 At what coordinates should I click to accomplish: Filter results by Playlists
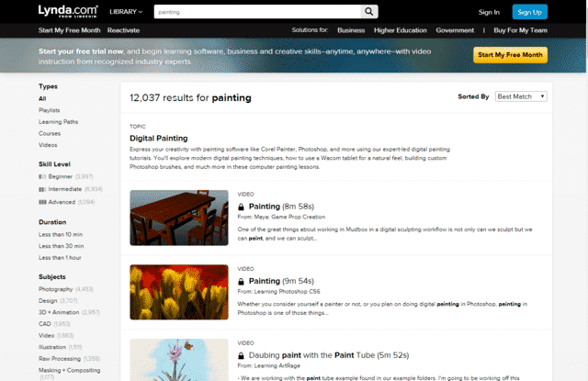click(x=49, y=110)
